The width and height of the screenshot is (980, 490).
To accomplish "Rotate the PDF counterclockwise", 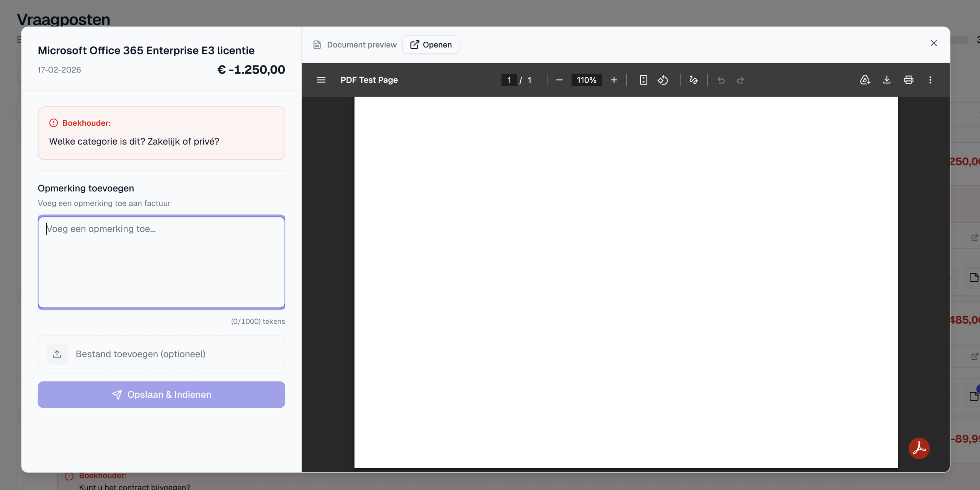I will click(663, 80).
